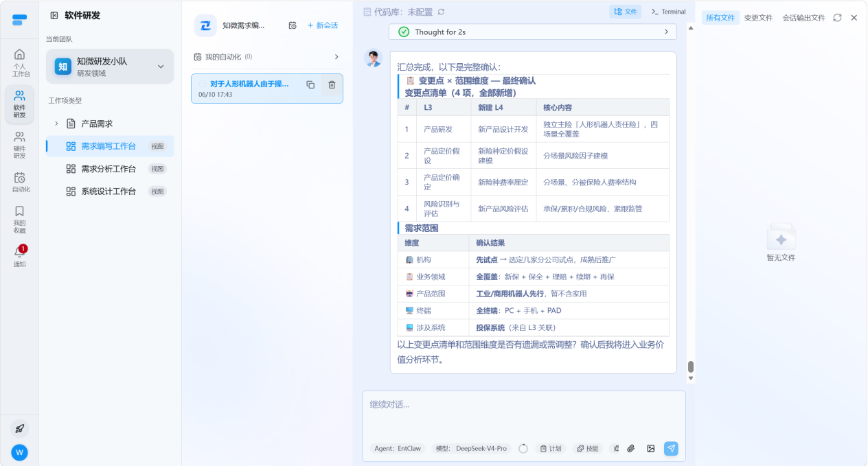Switch to 变更文件 tab
Image resolution: width=868 pixels, height=466 pixels.
tap(759, 18)
